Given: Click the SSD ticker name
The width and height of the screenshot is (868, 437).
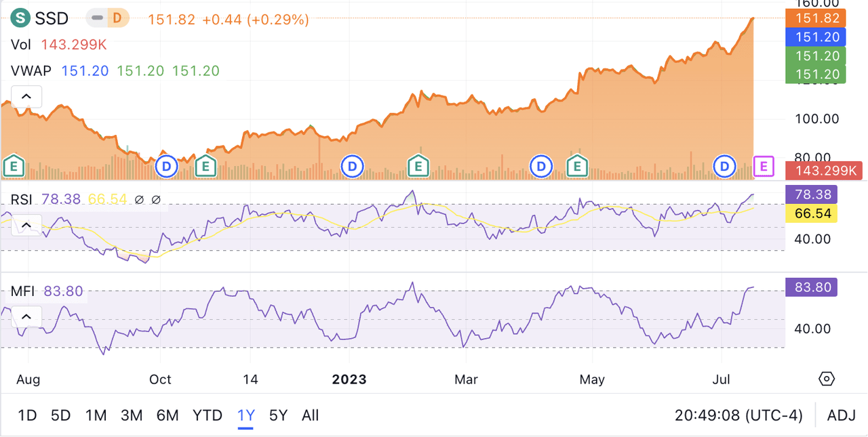Looking at the screenshot, I should click(53, 19).
